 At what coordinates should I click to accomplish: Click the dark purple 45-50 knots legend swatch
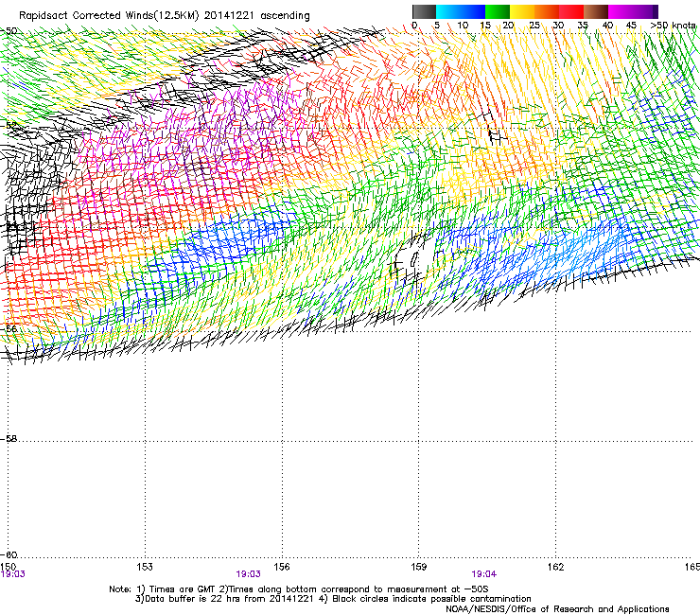pos(645,11)
